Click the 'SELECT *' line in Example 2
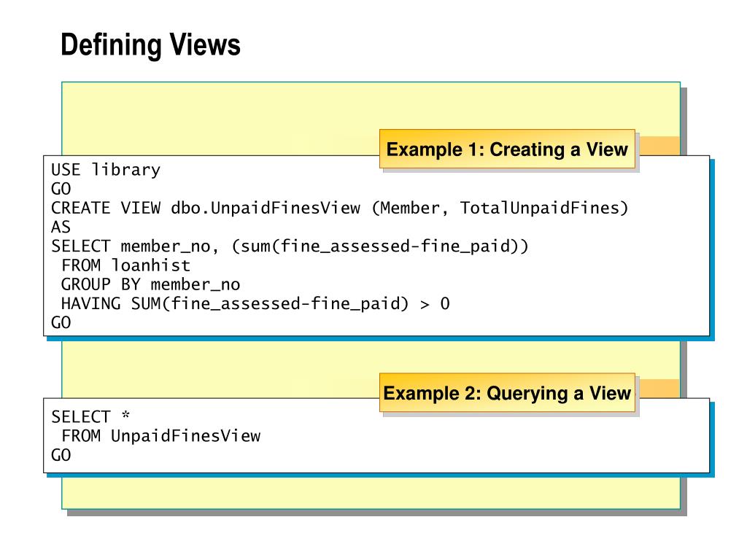This screenshot has width=747, height=560. (90, 416)
